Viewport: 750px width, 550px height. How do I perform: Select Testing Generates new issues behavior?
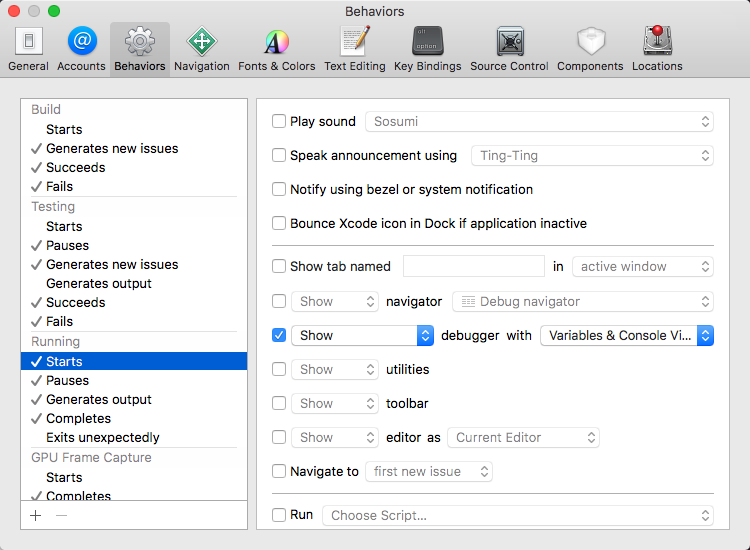(x=134, y=264)
